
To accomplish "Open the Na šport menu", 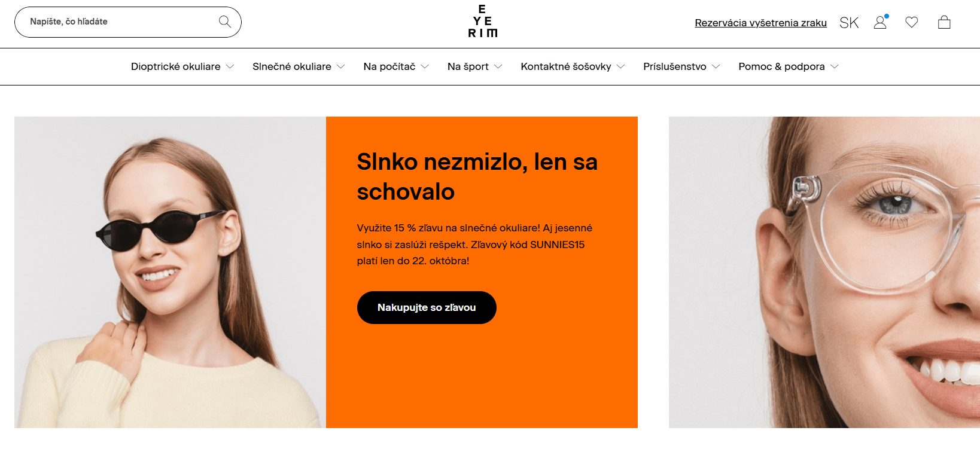I will 474,66.
